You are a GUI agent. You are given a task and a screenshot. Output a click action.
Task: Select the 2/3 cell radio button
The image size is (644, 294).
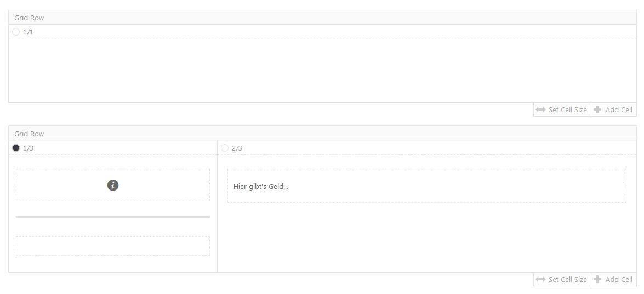[x=225, y=148]
